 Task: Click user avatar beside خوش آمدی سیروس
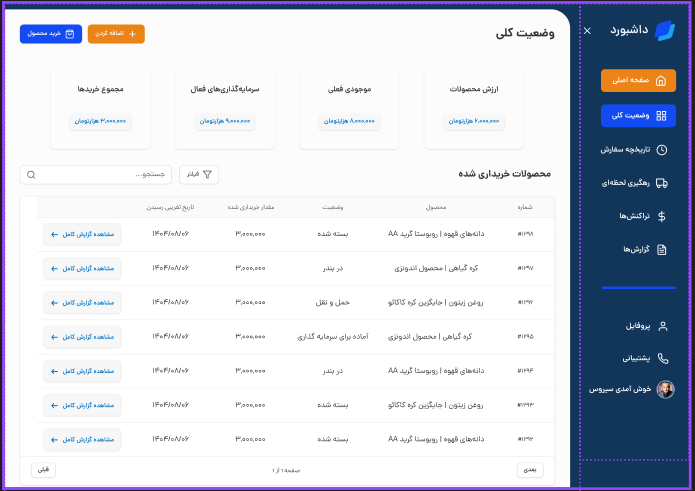pyautogui.click(x=665, y=390)
